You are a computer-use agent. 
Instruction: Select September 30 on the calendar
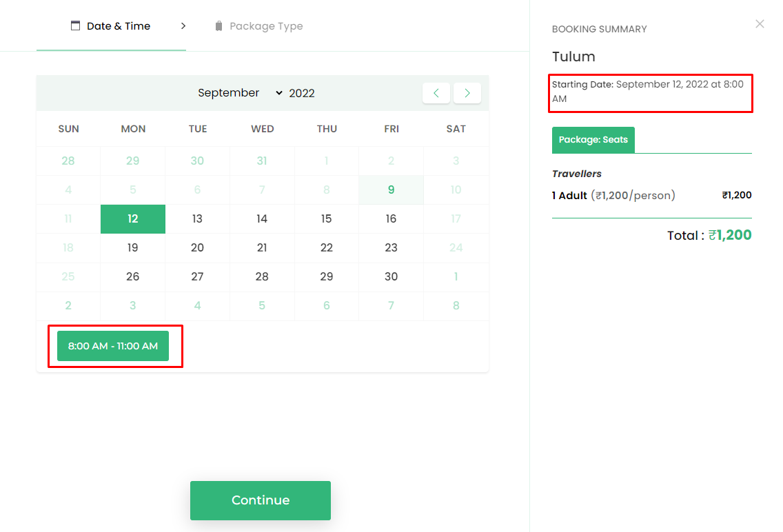coord(391,276)
